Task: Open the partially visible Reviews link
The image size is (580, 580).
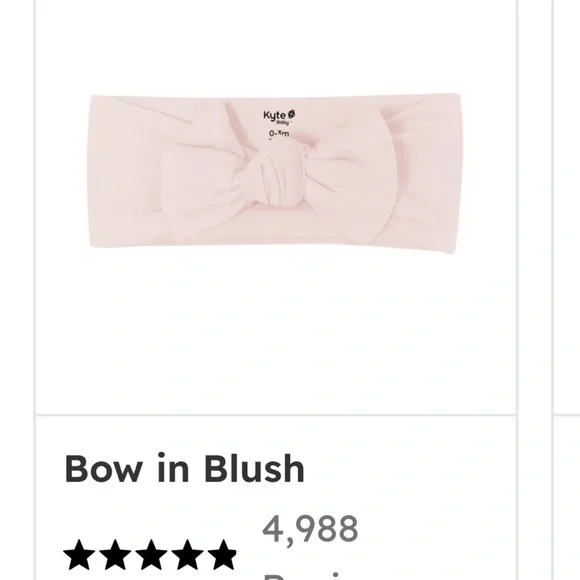Action: (x=311, y=576)
